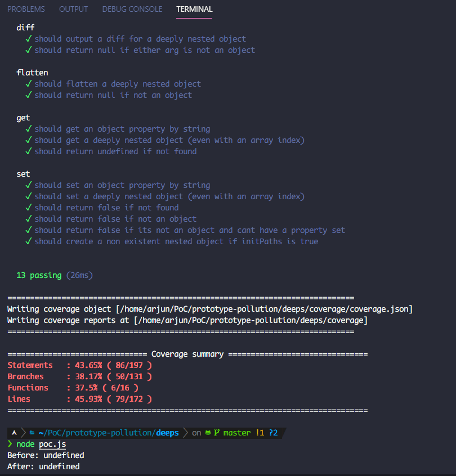Click 'should return null if not an object'
456x476 pixels.
[x=113, y=95]
